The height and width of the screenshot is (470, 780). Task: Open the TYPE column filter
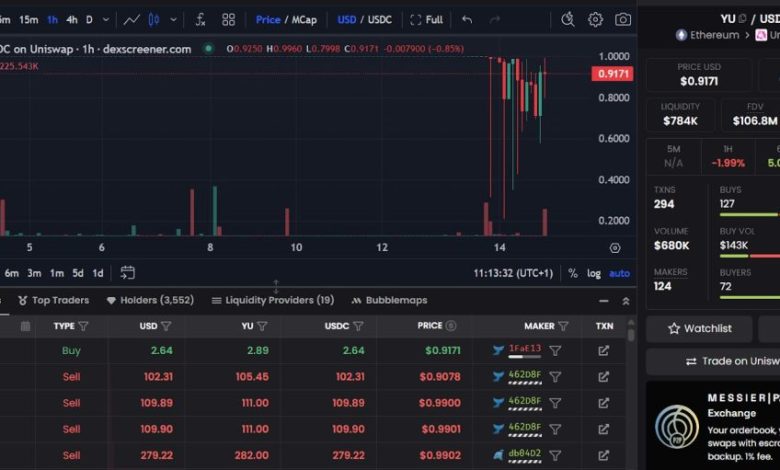[x=83, y=326]
